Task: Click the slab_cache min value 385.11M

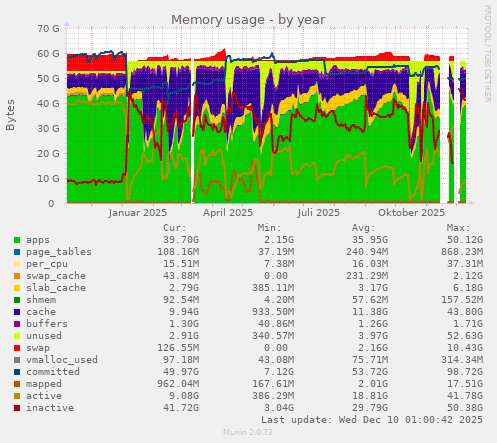Action: coord(273,288)
